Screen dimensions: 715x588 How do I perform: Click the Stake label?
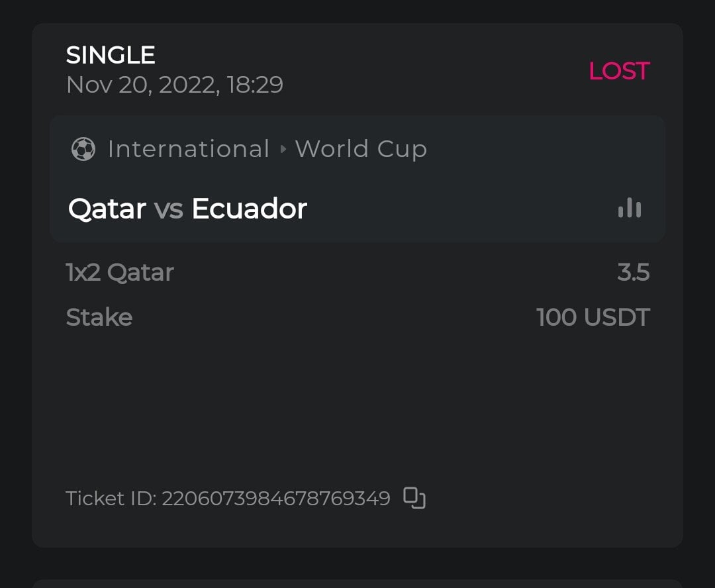(x=99, y=317)
